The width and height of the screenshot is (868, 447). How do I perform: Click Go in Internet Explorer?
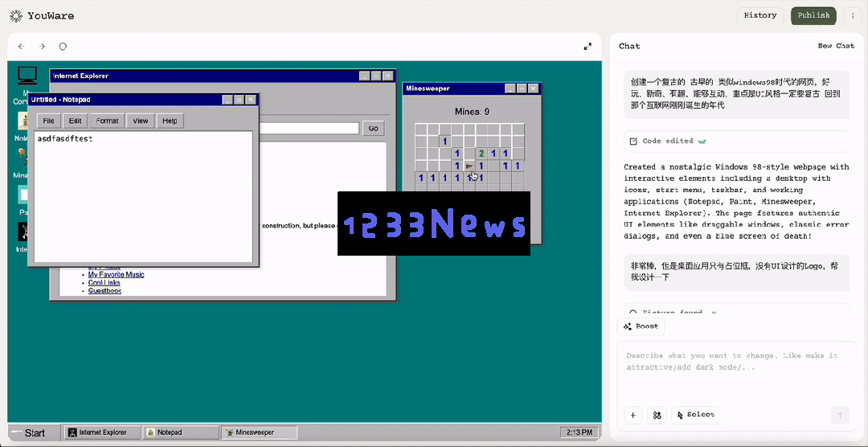pyautogui.click(x=374, y=129)
